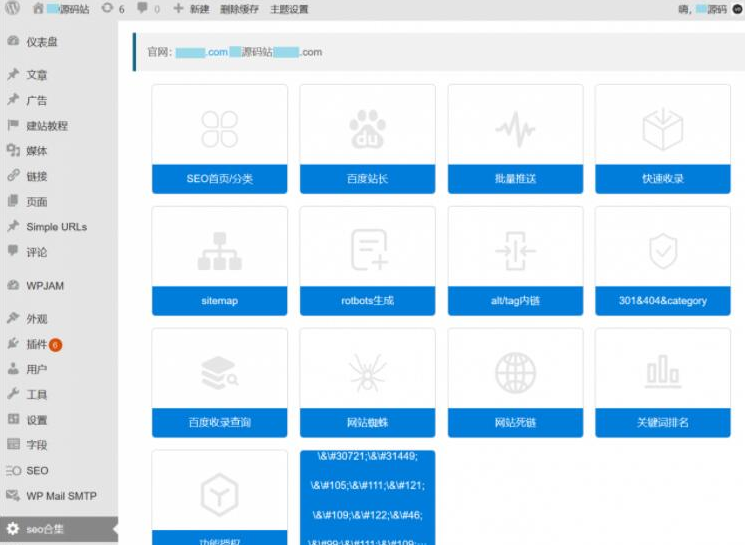The height and width of the screenshot is (545, 745).
Task: Click 删除缓存 in the top bar
Action: (240, 9)
